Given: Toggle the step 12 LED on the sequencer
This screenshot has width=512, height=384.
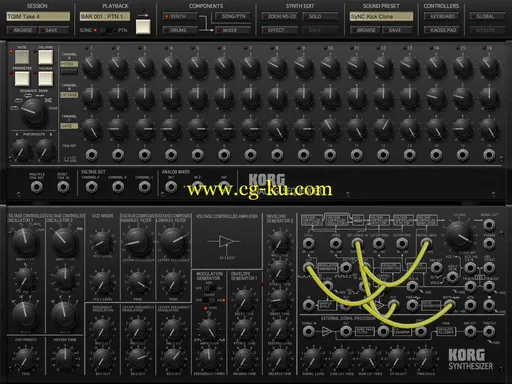Looking at the screenshot, I should click(378, 48).
